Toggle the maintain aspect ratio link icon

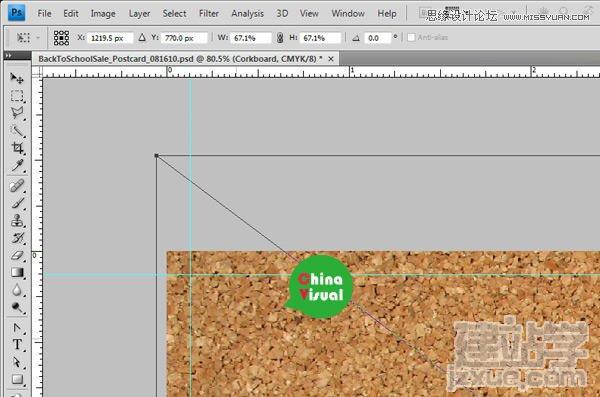pyautogui.click(x=280, y=38)
